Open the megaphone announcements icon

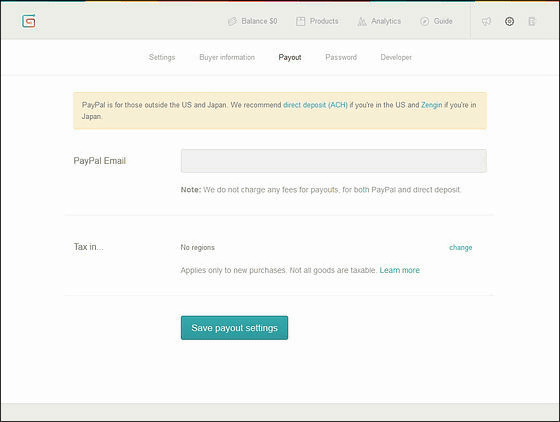pyautogui.click(x=486, y=21)
